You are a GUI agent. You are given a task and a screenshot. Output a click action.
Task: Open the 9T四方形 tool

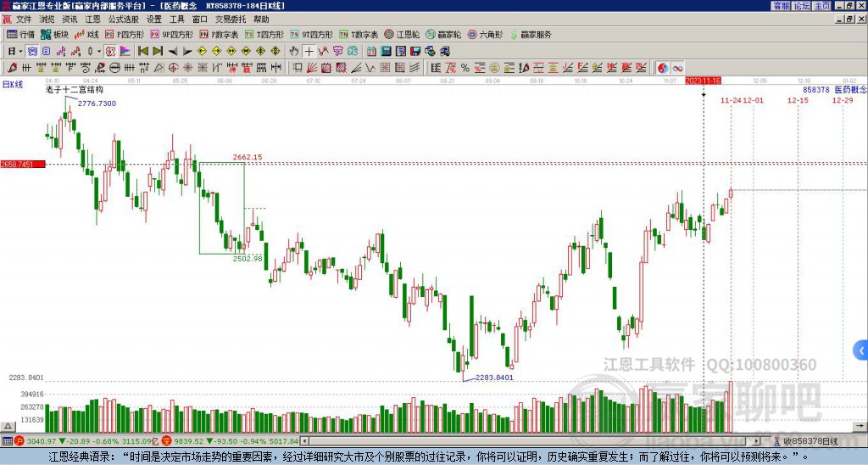click(311, 34)
